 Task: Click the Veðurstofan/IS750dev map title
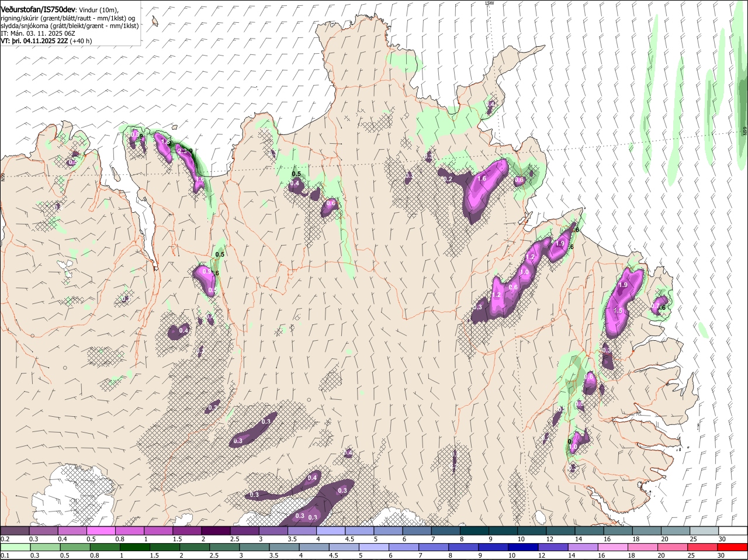click(37, 10)
